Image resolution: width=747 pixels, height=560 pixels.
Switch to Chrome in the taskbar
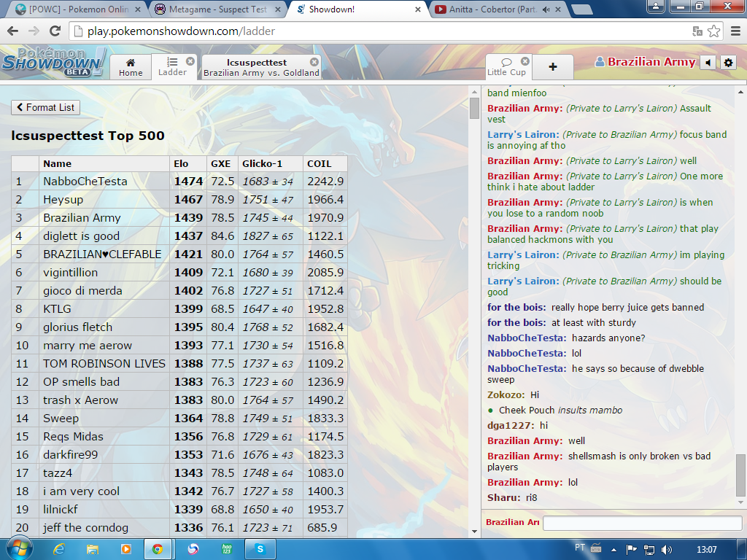[x=158, y=549]
